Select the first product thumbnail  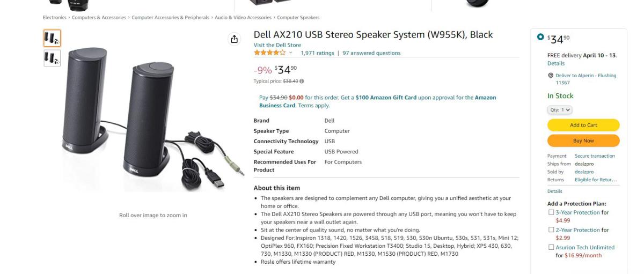coord(52,38)
